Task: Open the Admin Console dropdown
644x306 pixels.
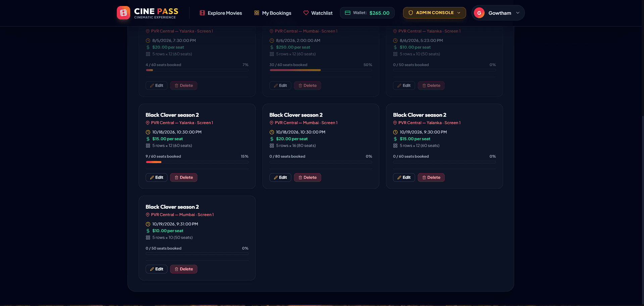Action: (434, 13)
